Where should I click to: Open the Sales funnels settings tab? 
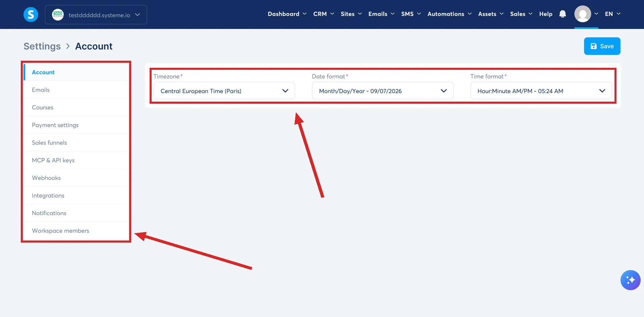click(x=76, y=143)
